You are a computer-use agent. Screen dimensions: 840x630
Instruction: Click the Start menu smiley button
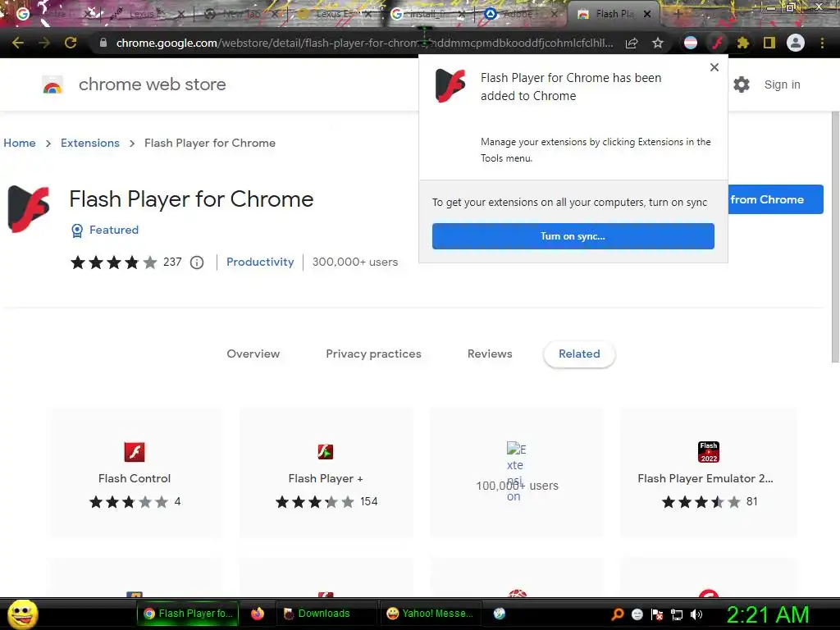(x=23, y=614)
